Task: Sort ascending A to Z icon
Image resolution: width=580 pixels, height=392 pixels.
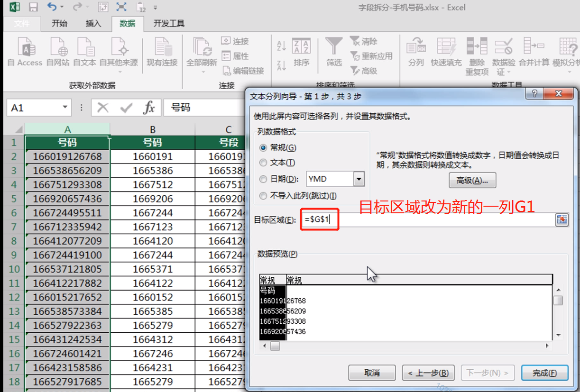Action: coord(281,46)
